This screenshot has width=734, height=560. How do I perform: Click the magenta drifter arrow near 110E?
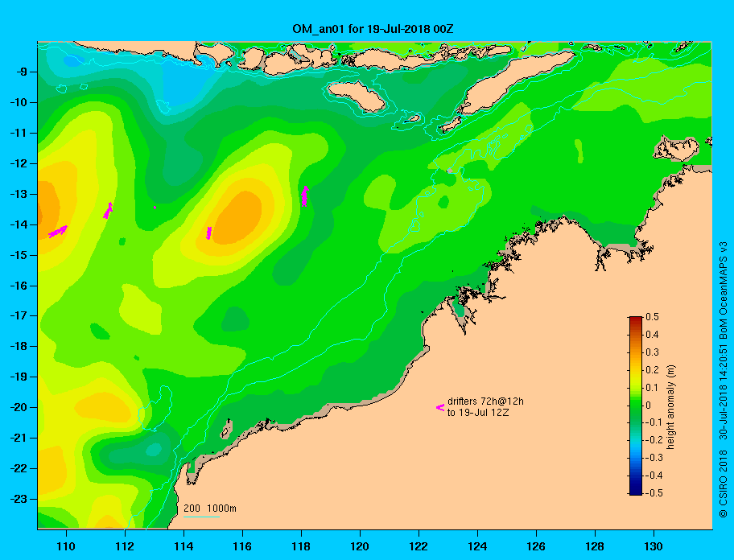58,231
